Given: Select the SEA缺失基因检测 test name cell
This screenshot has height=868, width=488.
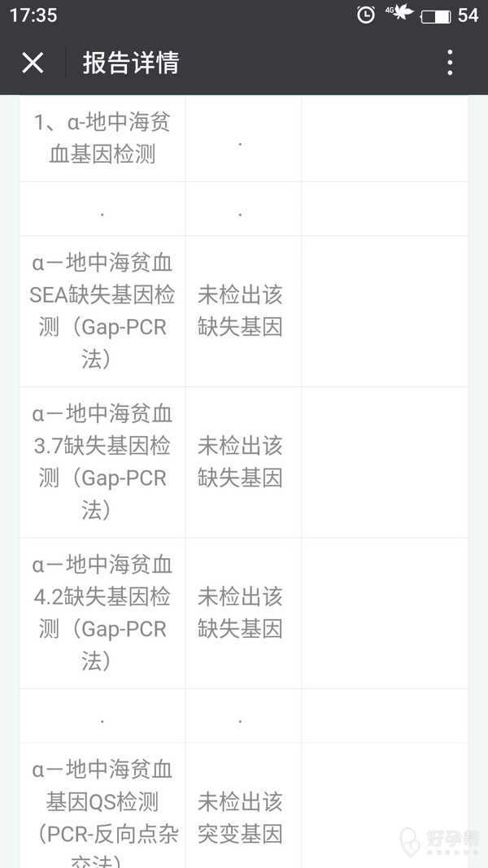Looking at the screenshot, I should [102, 311].
